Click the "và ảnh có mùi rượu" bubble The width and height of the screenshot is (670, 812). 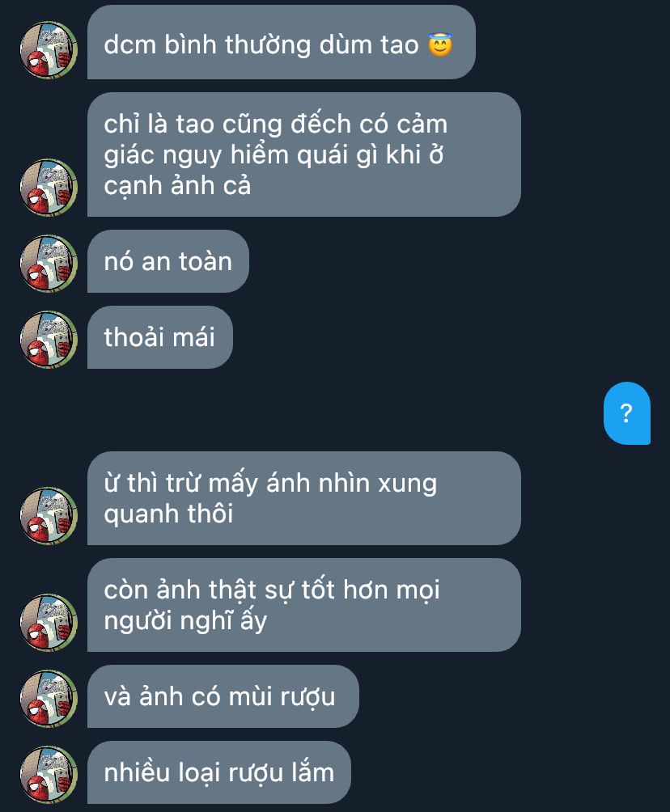point(223,696)
